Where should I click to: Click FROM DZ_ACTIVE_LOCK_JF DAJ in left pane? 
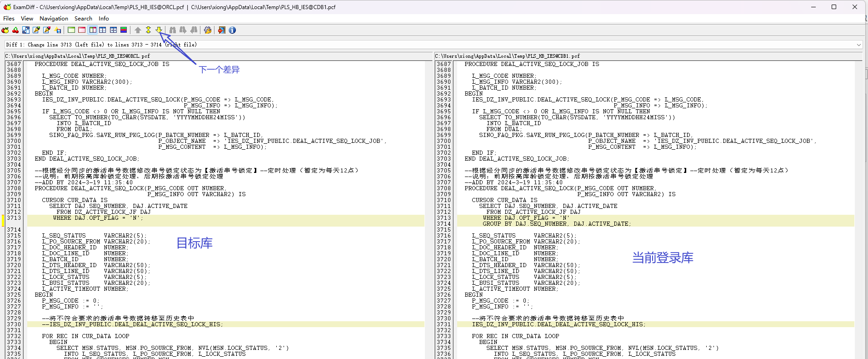[x=104, y=212]
